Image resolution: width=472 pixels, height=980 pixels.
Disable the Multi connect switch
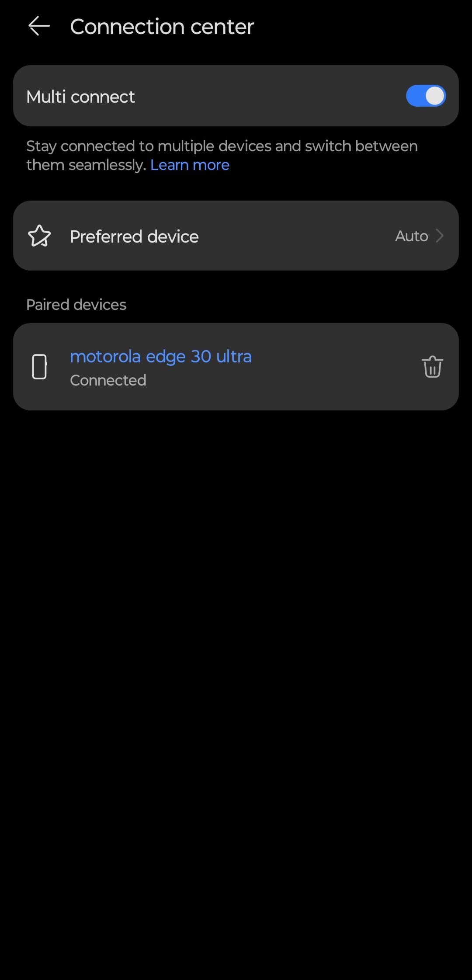pyautogui.click(x=426, y=96)
